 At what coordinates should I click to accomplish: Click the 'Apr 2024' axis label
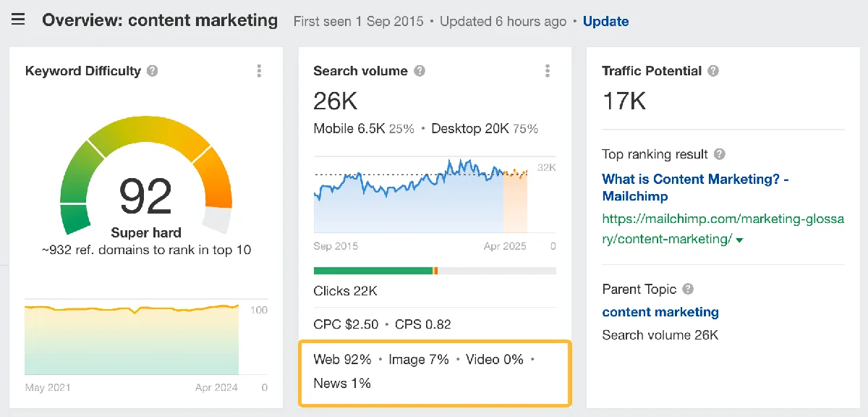coord(216,387)
